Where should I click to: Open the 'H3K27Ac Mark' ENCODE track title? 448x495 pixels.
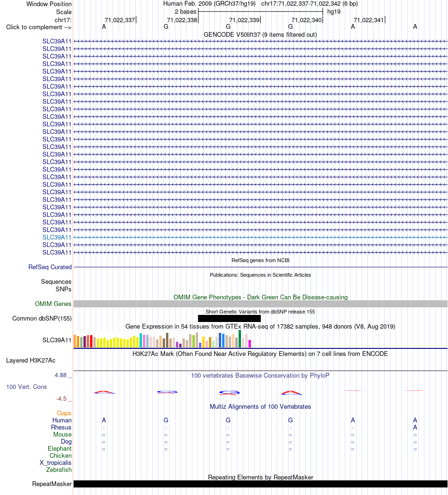(x=260, y=354)
